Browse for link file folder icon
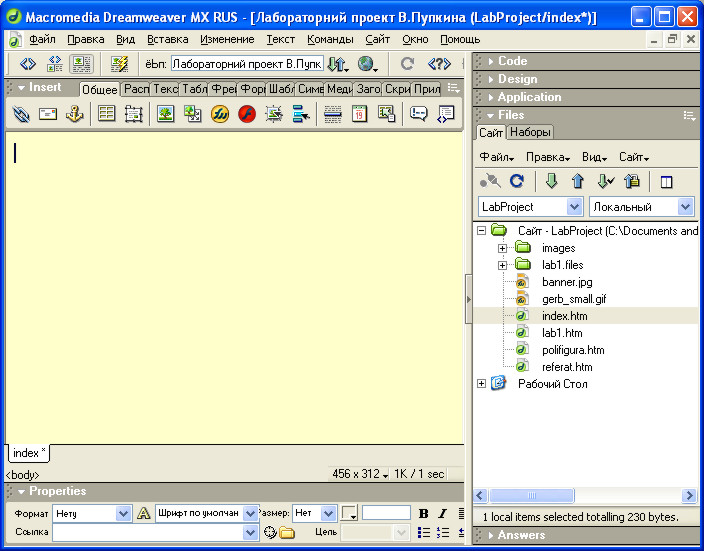Viewport: 704px width, 551px height. tap(287, 533)
